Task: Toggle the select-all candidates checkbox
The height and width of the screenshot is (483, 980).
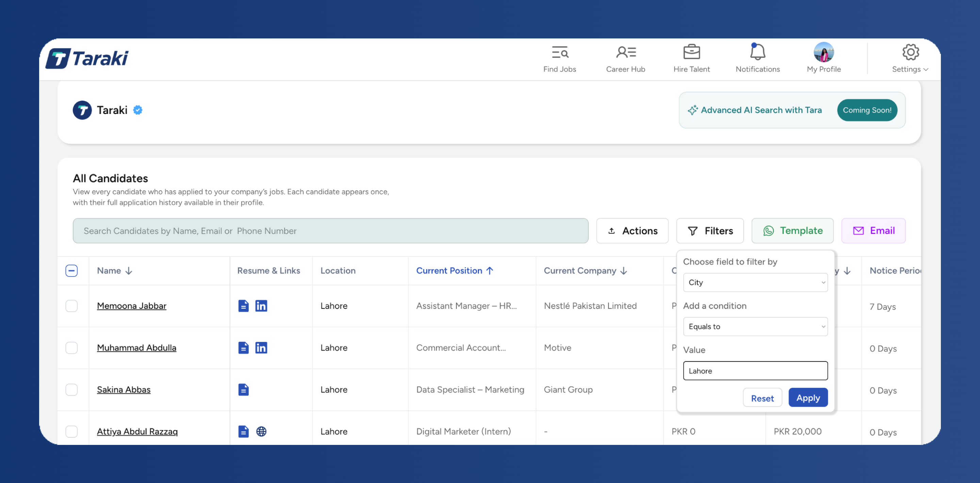Action: click(71, 271)
